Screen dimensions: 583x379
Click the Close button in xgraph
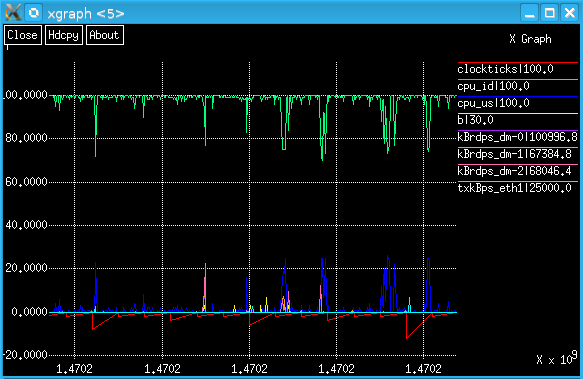coord(23,35)
